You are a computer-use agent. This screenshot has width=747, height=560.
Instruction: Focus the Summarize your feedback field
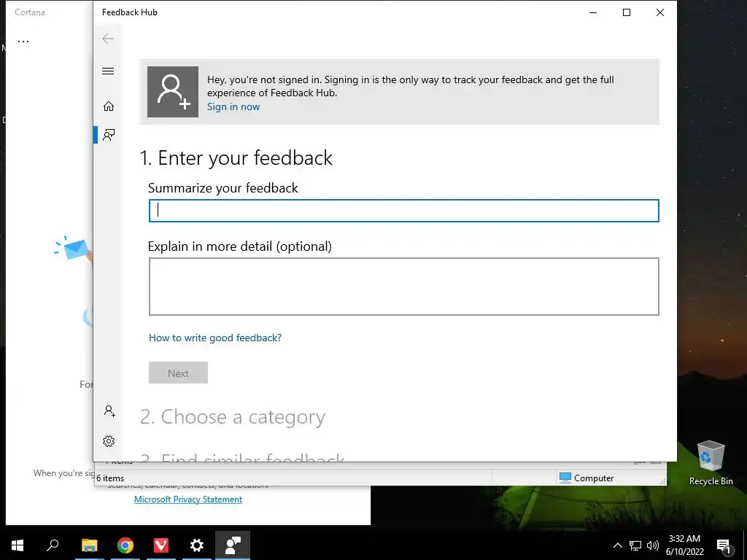[x=404, y=211]
